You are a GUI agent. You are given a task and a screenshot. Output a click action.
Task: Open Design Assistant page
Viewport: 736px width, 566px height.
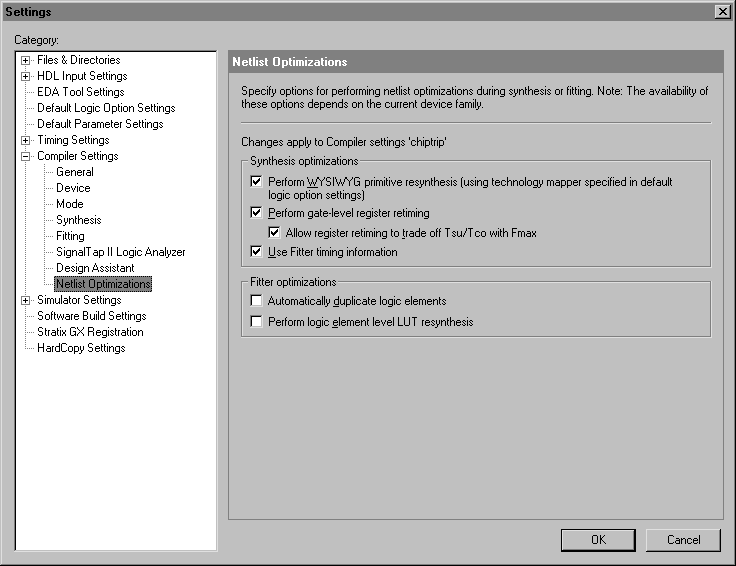coord(95,268)
